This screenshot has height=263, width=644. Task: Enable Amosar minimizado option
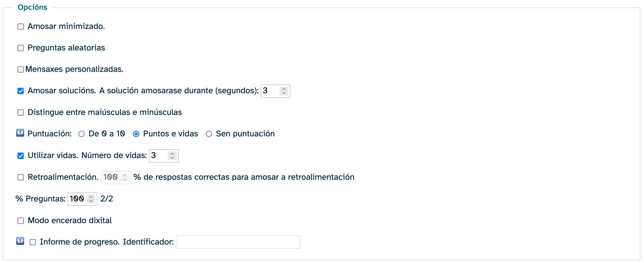coord(20,26)
